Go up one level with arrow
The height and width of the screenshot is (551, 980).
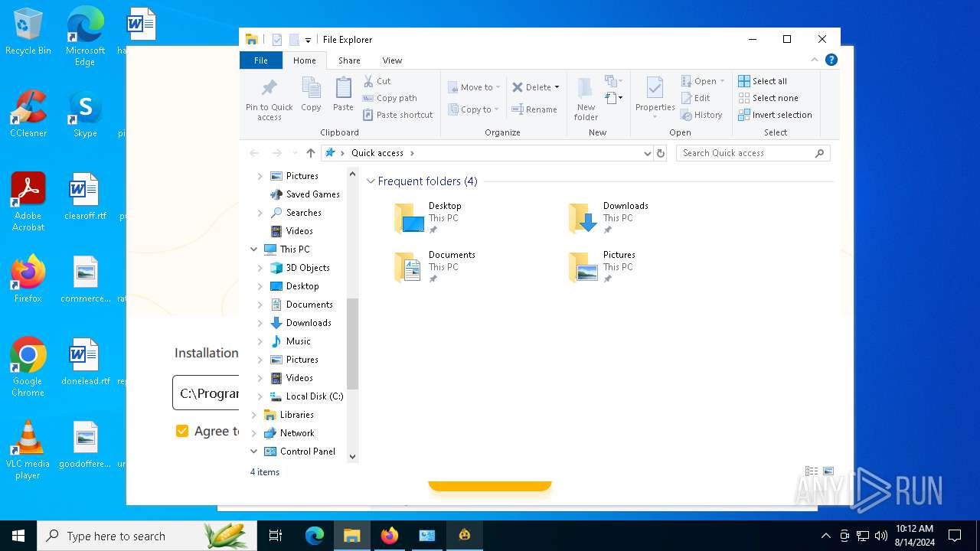[310, 153]
